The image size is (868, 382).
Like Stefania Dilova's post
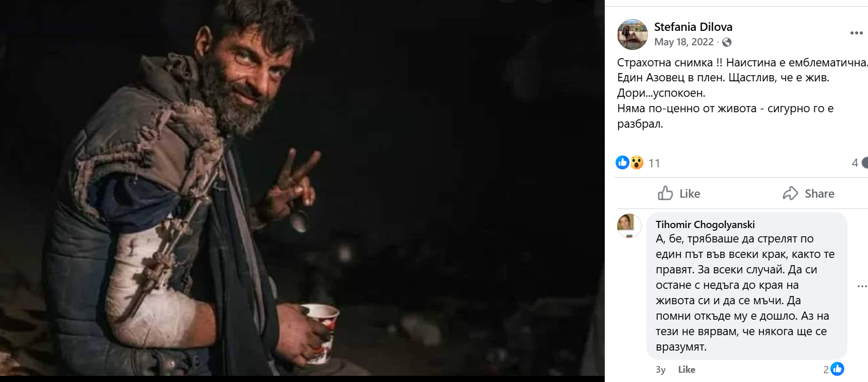(679, 194)
